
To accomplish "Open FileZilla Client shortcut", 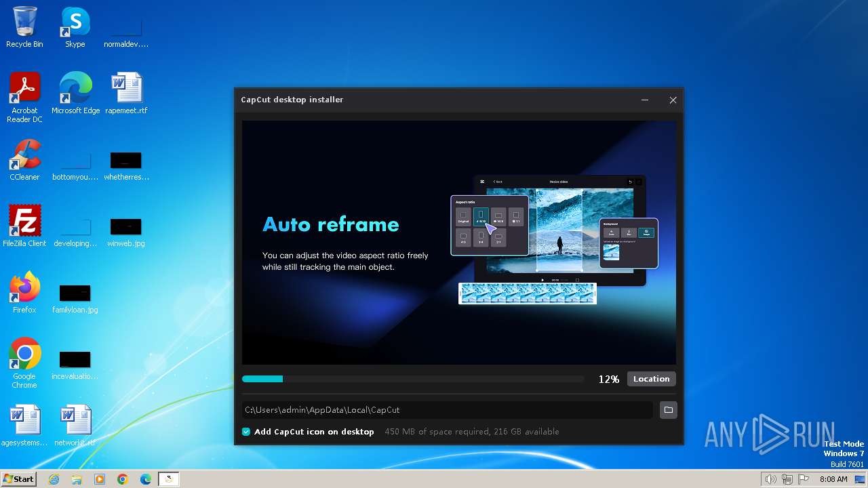I will [24, 226].
